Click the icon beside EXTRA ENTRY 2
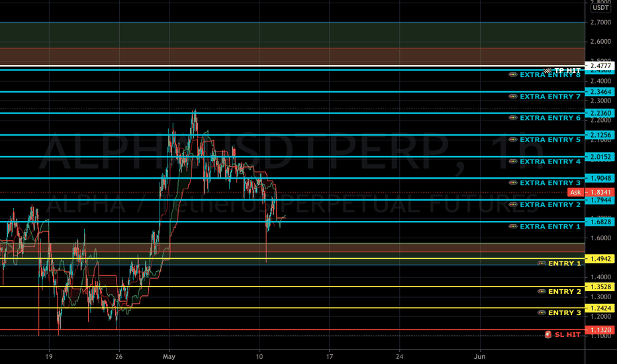Viewport: 617px width, 364px height. pos(513,205)
